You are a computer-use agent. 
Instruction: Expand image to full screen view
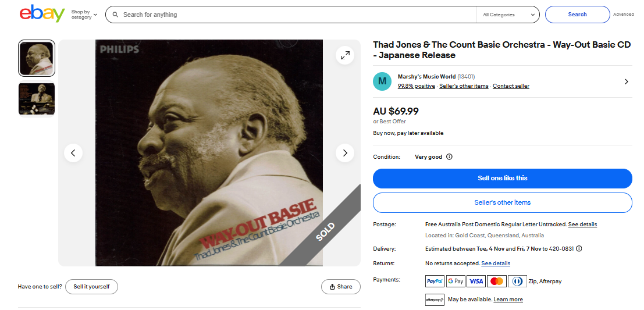(x=345, y=55)
